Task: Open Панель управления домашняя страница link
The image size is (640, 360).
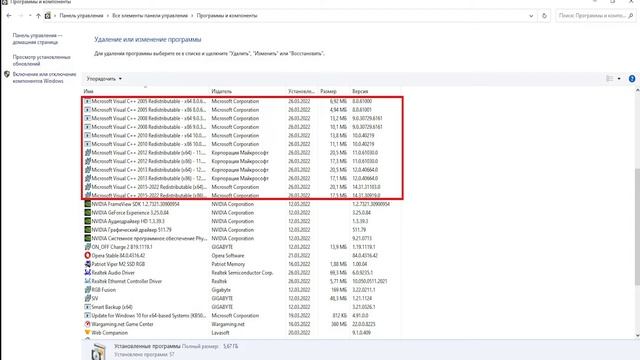Action: pos(37,39)
